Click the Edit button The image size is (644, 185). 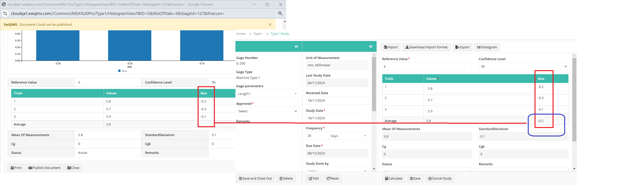314,178
